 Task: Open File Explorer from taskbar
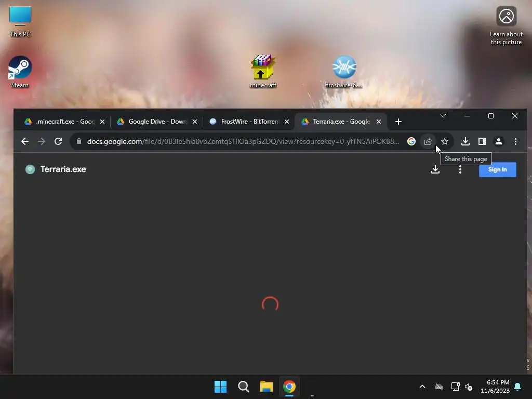(x=267, y=387)
